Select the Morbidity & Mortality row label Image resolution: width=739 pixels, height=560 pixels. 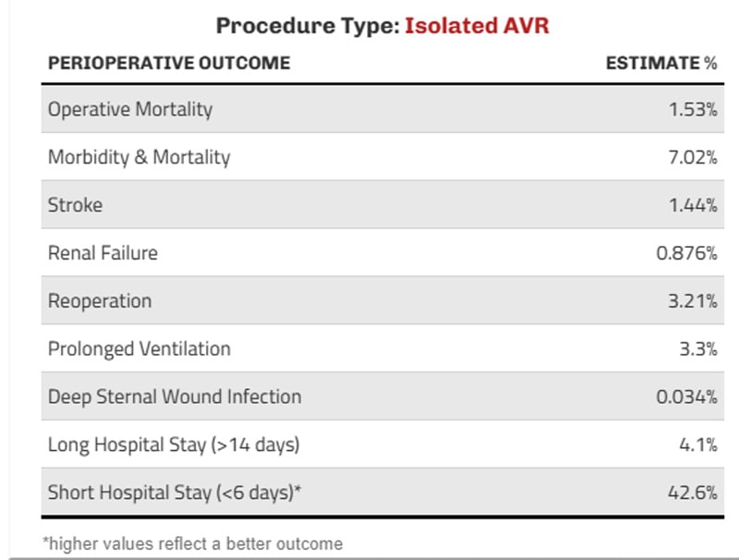[x=139, y=157]
